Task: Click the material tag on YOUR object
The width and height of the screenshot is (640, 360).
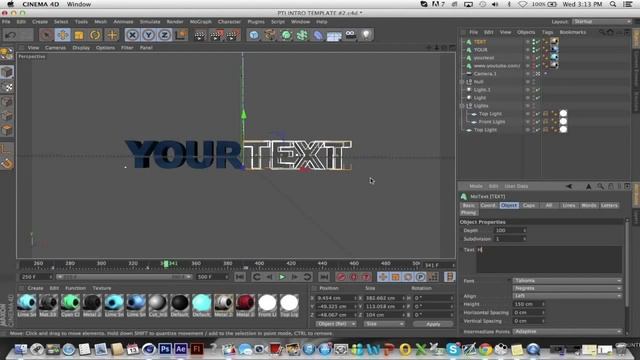Action: click(x=554, y=49)
